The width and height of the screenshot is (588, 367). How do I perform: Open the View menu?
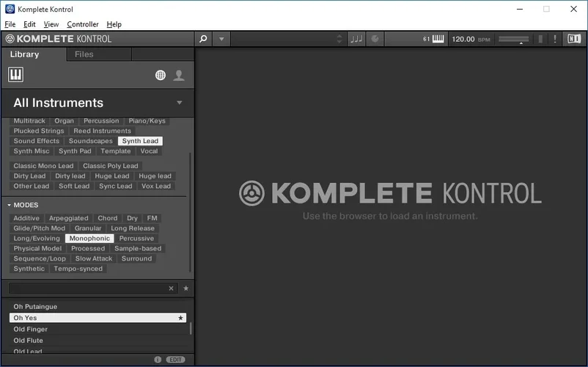(x=51, y=24)
